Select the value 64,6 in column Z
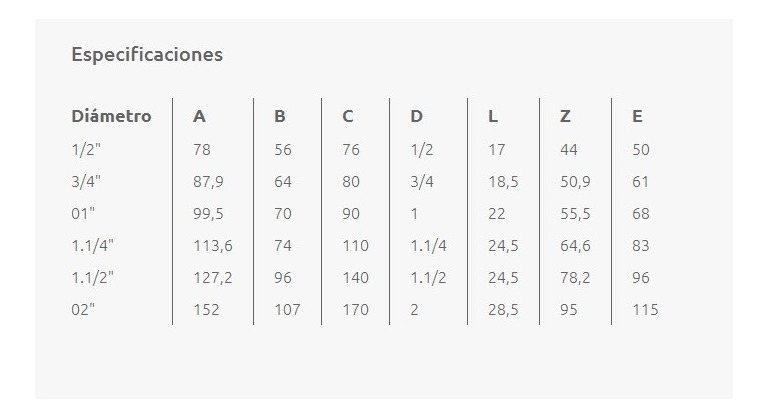The height and width of the screenshot is (418, 768). click(x=575, y=246)
